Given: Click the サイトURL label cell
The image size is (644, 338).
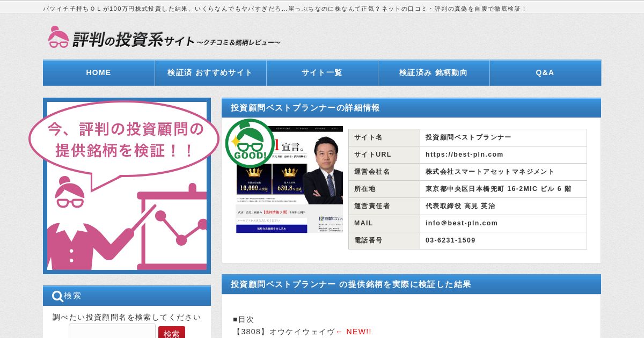Looking at the screenshot, I should click(384, 155).
